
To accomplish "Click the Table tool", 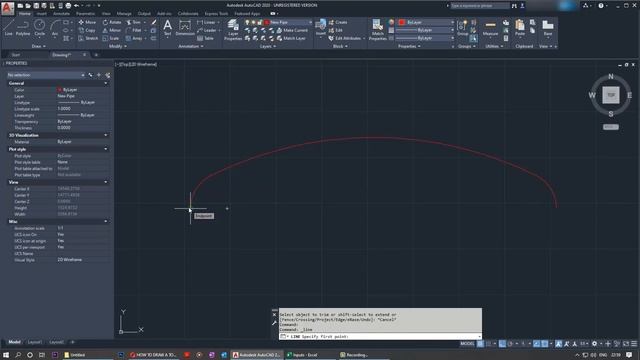I will point(206,38).
